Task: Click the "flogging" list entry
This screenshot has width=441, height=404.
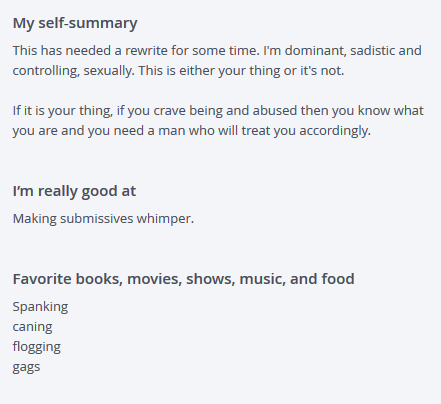Action: [x=37, y=347]
